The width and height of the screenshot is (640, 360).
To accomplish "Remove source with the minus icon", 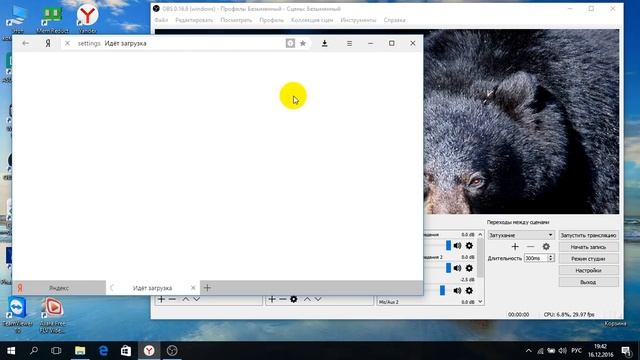I will tap(282, 299).
